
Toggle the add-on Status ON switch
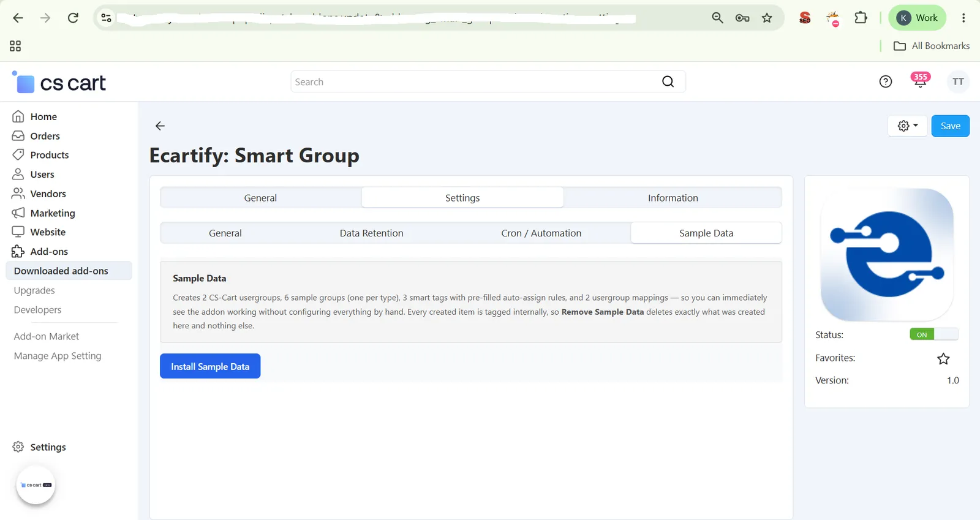tap(933, 334)
